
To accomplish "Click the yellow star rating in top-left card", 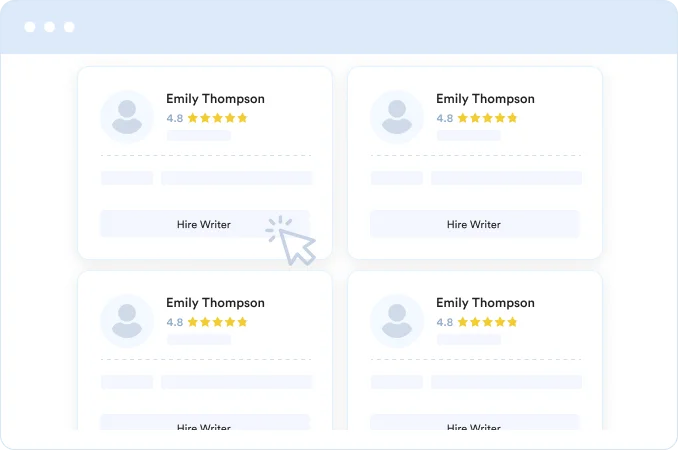I will click(217, 118).
